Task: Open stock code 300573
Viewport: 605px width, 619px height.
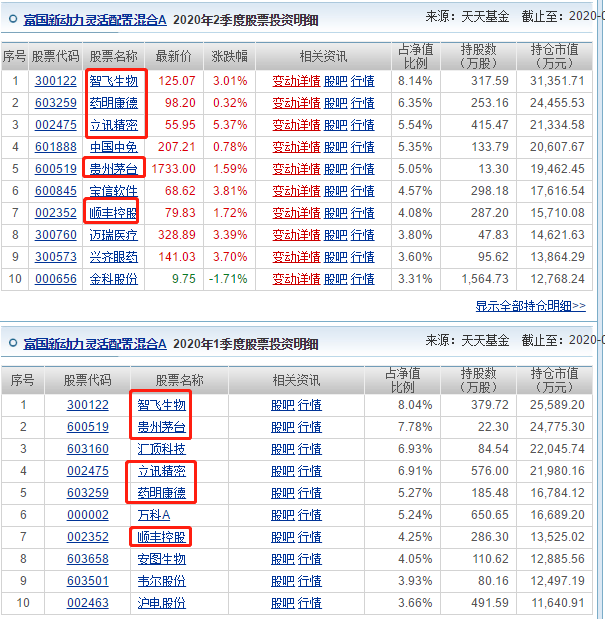Action: tap(56, 257)
